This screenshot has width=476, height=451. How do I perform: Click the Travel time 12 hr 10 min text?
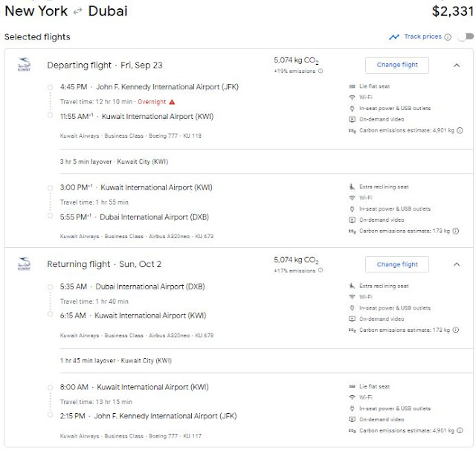pos(96,102)
